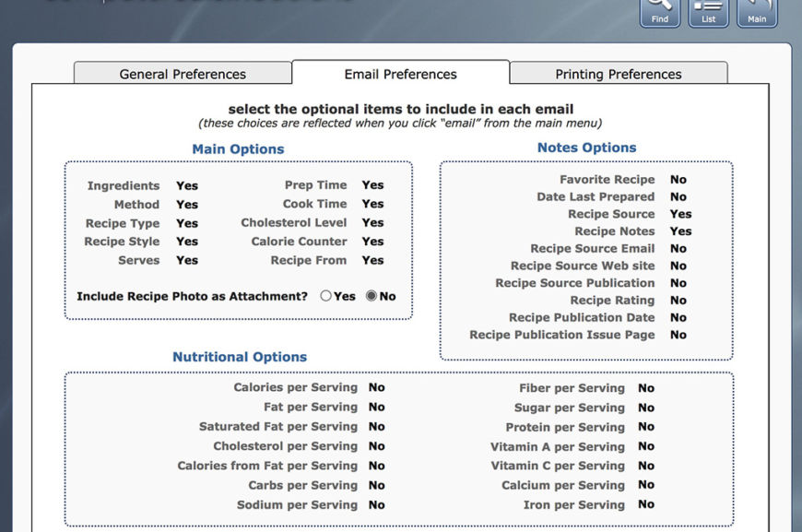Click Recipe Publication Date No value
802x532 pixels.
point(678,318)
